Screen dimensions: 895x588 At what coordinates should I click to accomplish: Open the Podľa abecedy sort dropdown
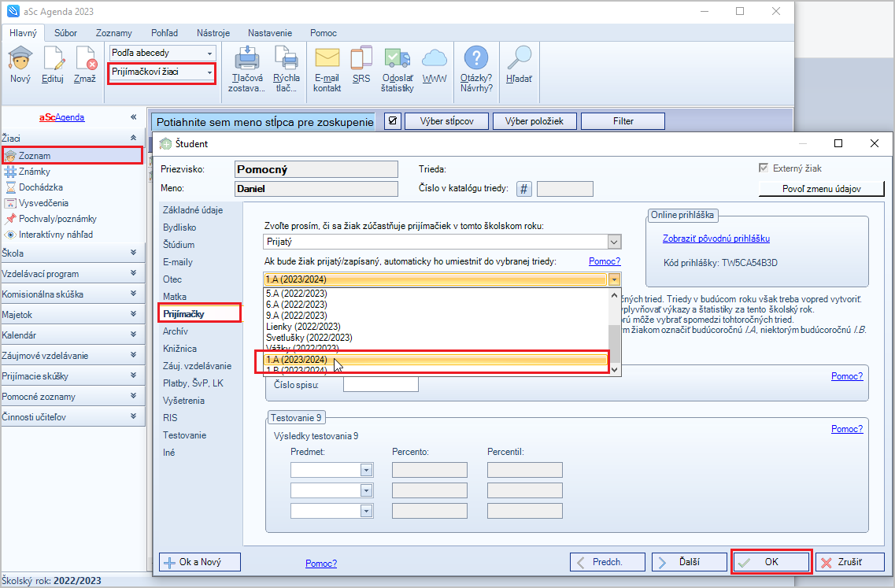(x=163, y=53)
